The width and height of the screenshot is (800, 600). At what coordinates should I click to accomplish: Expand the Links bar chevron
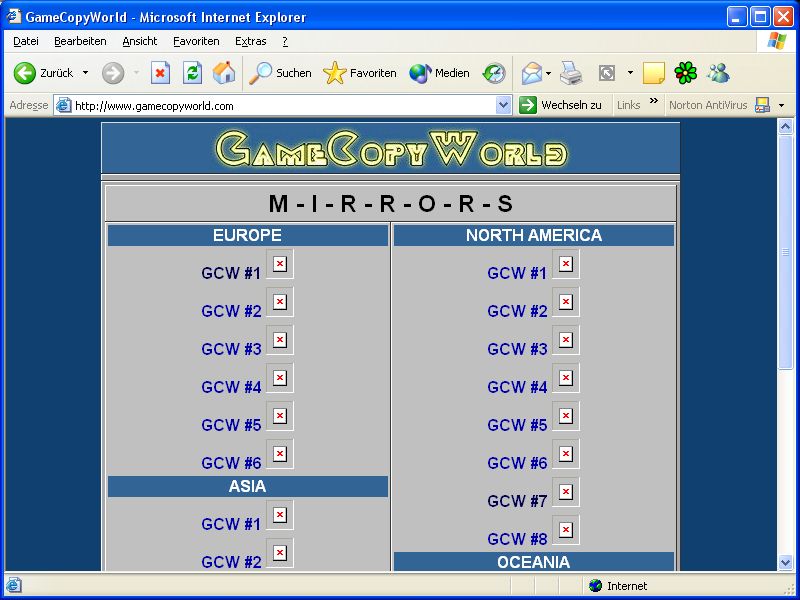pos(654,101)
